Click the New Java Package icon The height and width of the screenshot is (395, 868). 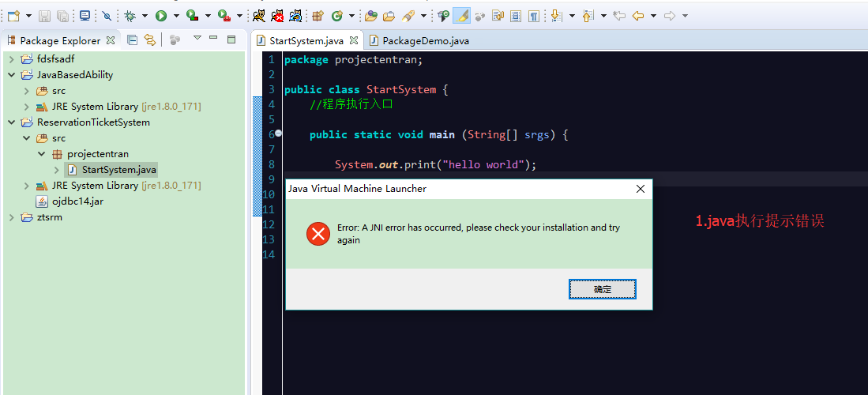click(x=318, y=16)
